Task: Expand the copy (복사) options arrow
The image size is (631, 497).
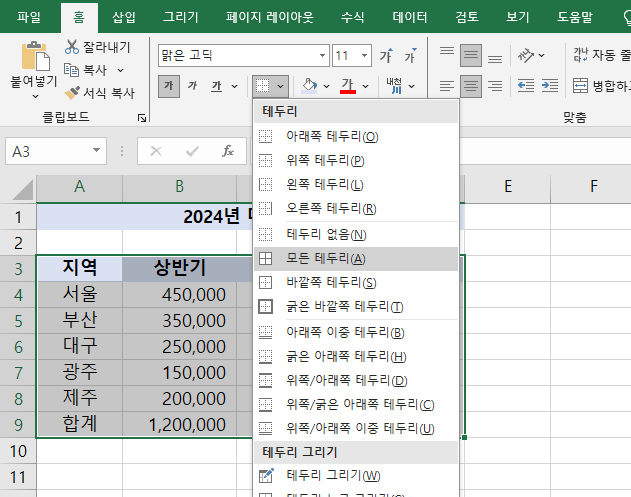Action: tap(120, 70)
